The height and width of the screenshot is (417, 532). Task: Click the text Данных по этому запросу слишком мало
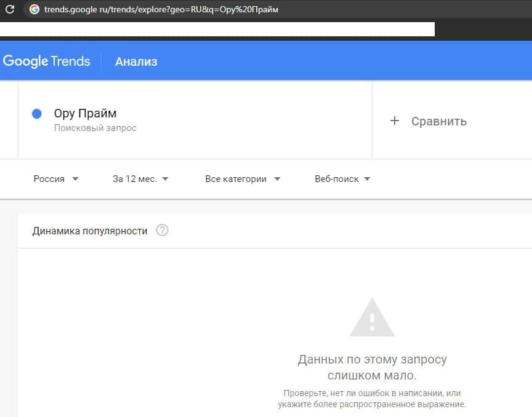[372, 367]
